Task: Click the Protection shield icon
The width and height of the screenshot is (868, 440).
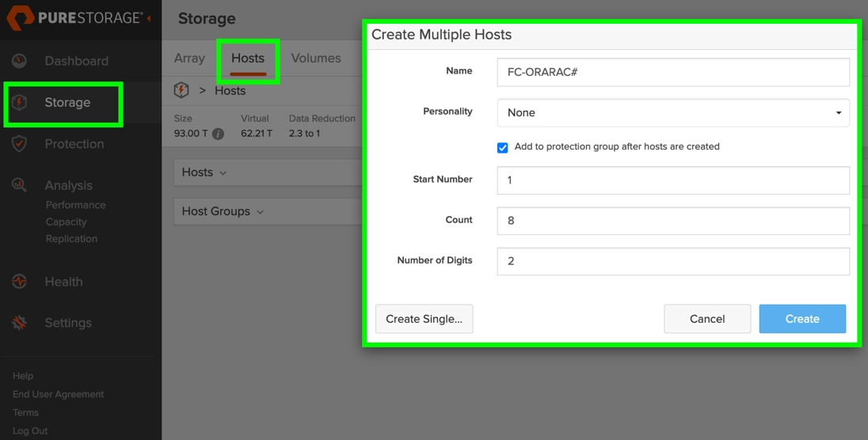Action: tap(20, 144)
